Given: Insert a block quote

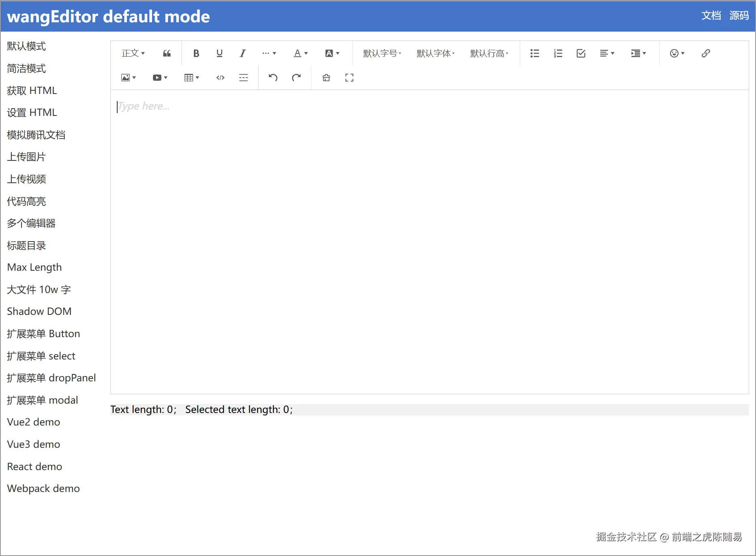Looking at the screenshot, I should (x=167, y=53).
